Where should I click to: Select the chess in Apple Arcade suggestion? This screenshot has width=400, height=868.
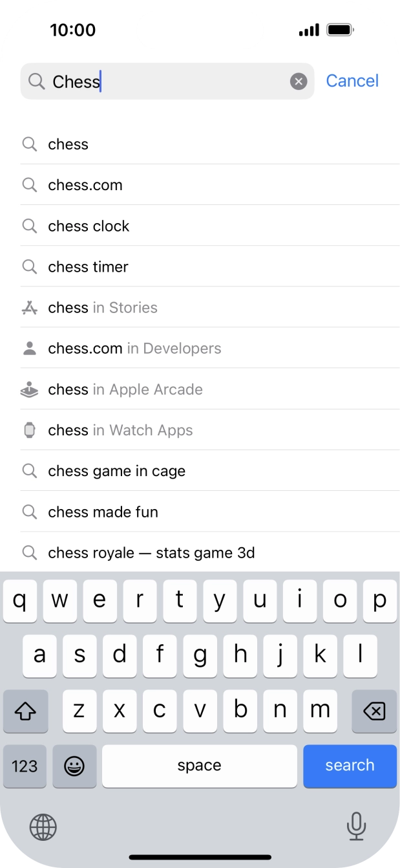(124, 389)
